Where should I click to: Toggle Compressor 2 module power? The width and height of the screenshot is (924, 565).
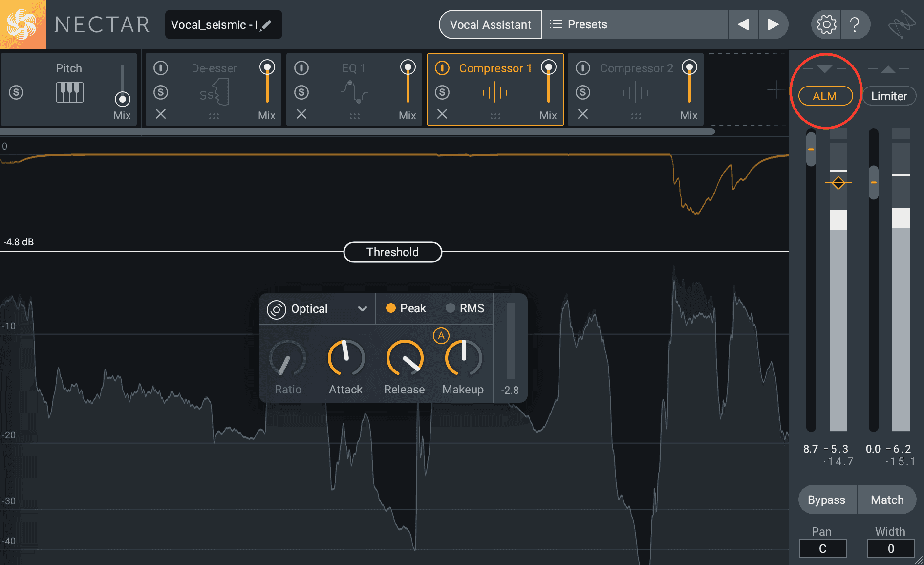tap(583, 68)
